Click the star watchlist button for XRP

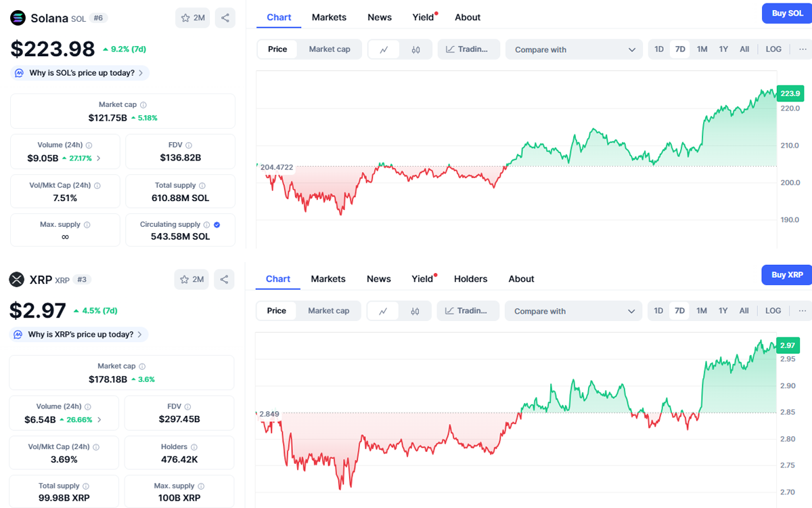[x=192, y=279]
